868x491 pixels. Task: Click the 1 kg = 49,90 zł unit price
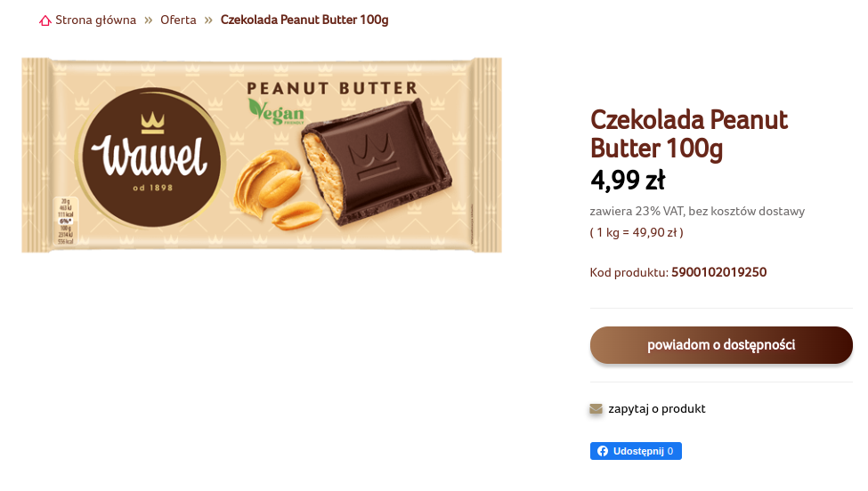click(637, 232)
